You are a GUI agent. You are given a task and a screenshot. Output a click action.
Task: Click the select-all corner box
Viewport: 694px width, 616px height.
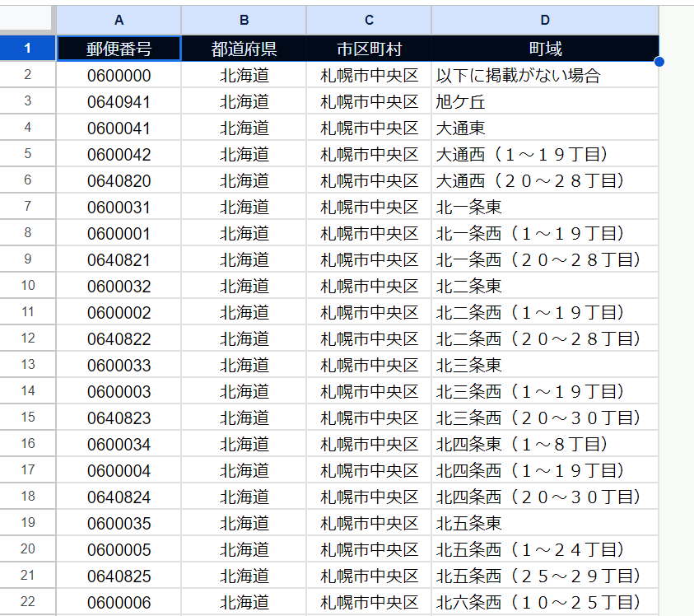click(x=28, y=20)
